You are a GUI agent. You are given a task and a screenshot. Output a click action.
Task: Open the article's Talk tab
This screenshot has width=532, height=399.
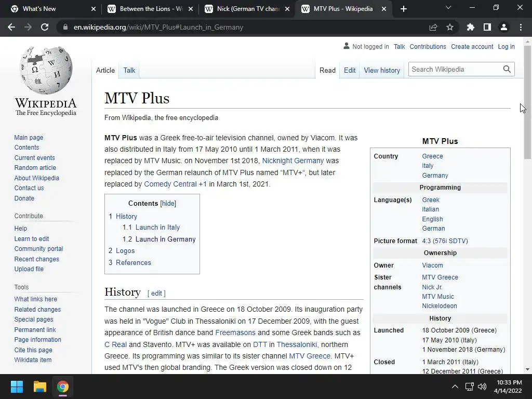coord(129,70)
